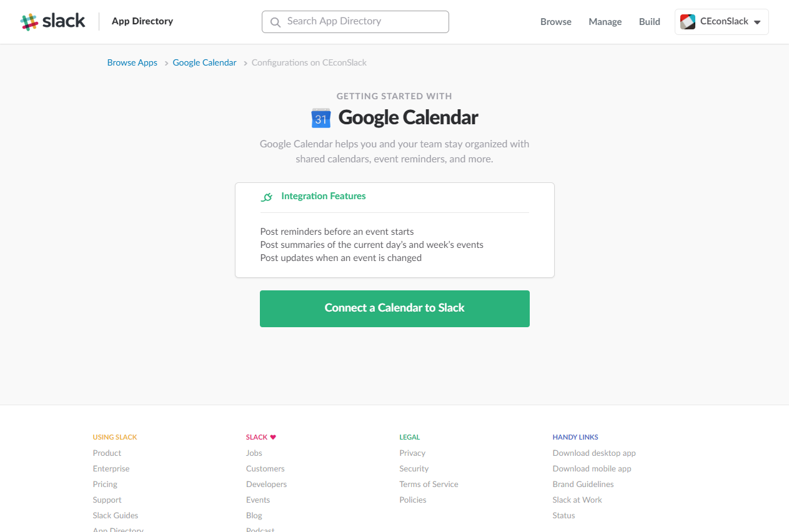The width and height of the screenshot is (789, 532).
Task: Open the Browse menu item
Action: coord(556,22)
